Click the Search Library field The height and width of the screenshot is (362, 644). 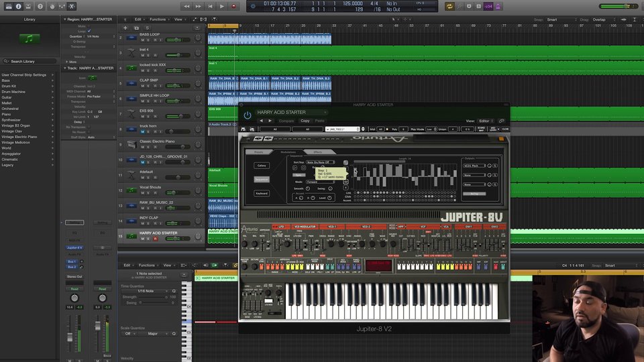point(30,61)
